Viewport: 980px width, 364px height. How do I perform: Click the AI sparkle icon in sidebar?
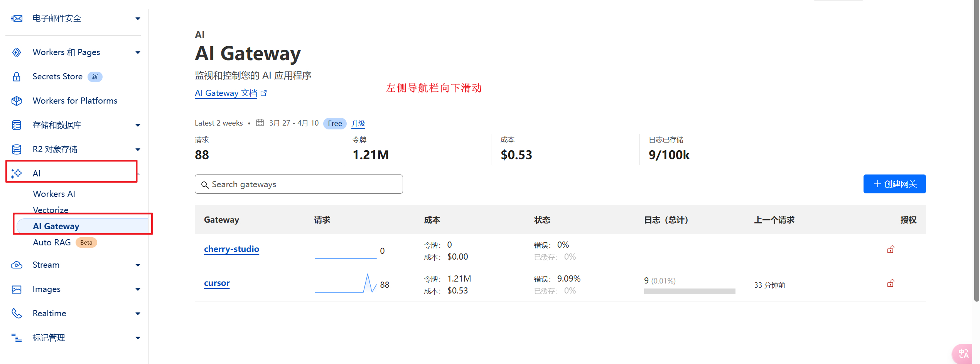17,174
